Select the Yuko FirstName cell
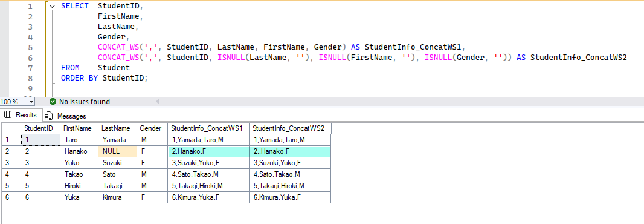The height and width of the screenshot is (224, 644). click(79, 163)
